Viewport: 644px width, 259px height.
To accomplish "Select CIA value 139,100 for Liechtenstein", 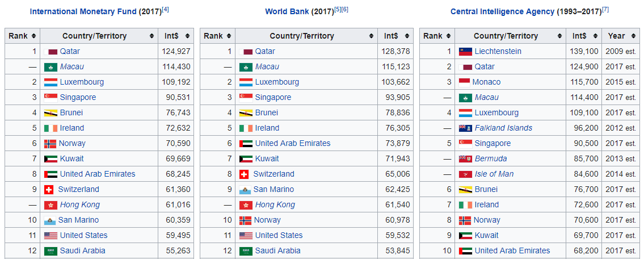I will tap(584, 51).
